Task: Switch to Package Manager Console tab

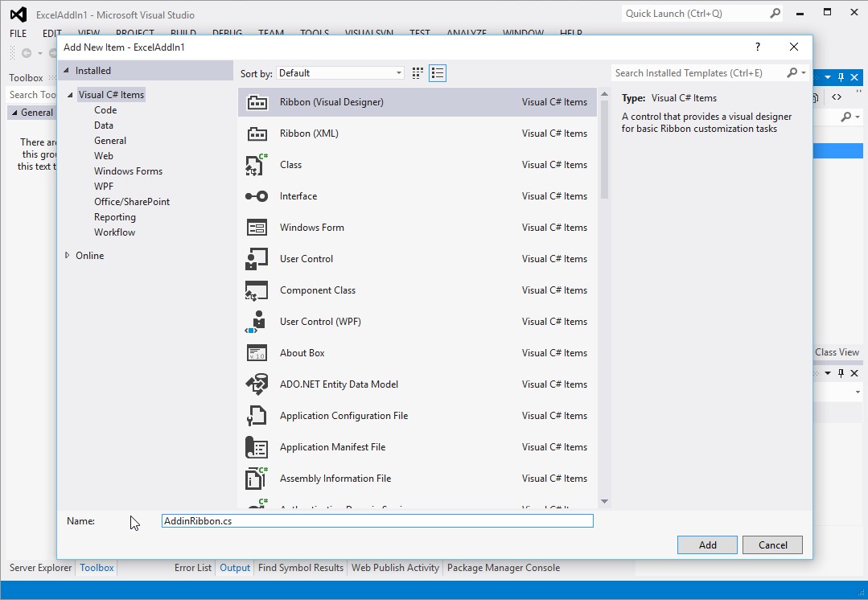Action: point(503,568)
